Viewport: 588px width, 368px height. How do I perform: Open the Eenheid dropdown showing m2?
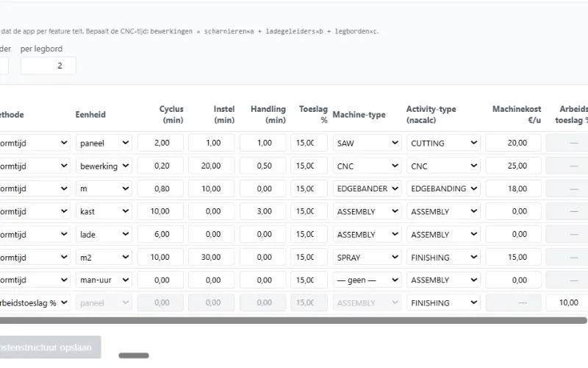[x=104, y=257]
